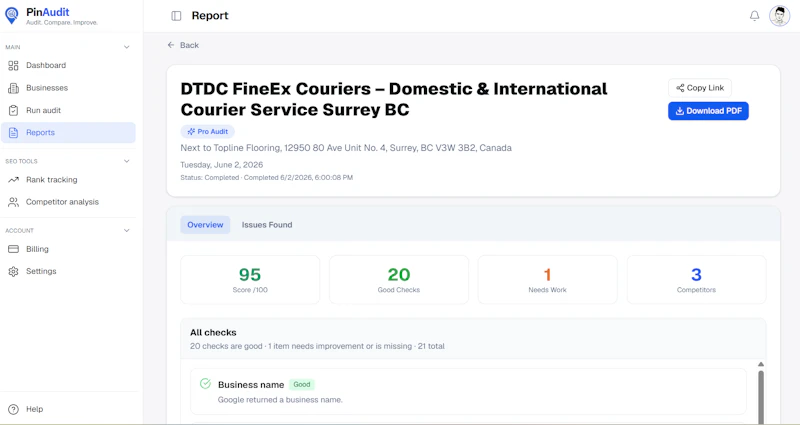Click the Billing card icon
The image size is (800, 425).
[13, 249]
